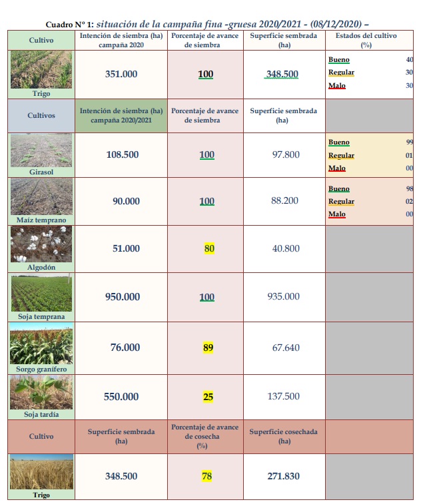The width and height of the screenshot is (423, 504).
Task: Click the "Superficie cosechada (ha)" header
Action: pyautogui.click(x=282, y=436)
